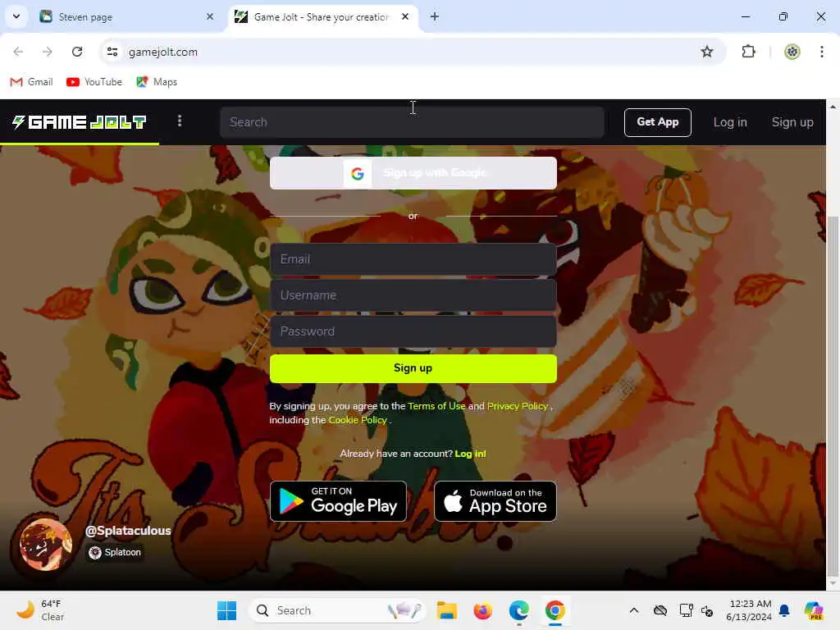The width and height of the screenshot is (840, 630).
Task: Go forward in browser history
Action: click(48, 52)
